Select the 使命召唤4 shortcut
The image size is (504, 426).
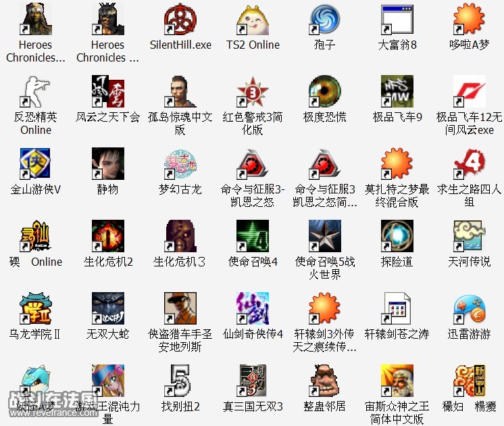252,236
